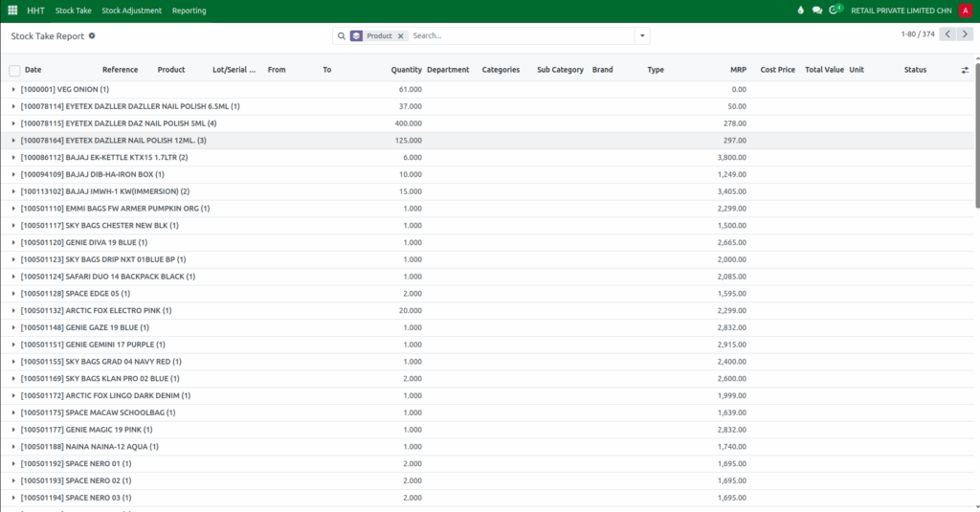Sort by the Quantity column header
980x512 pixels.
(406, 70)
